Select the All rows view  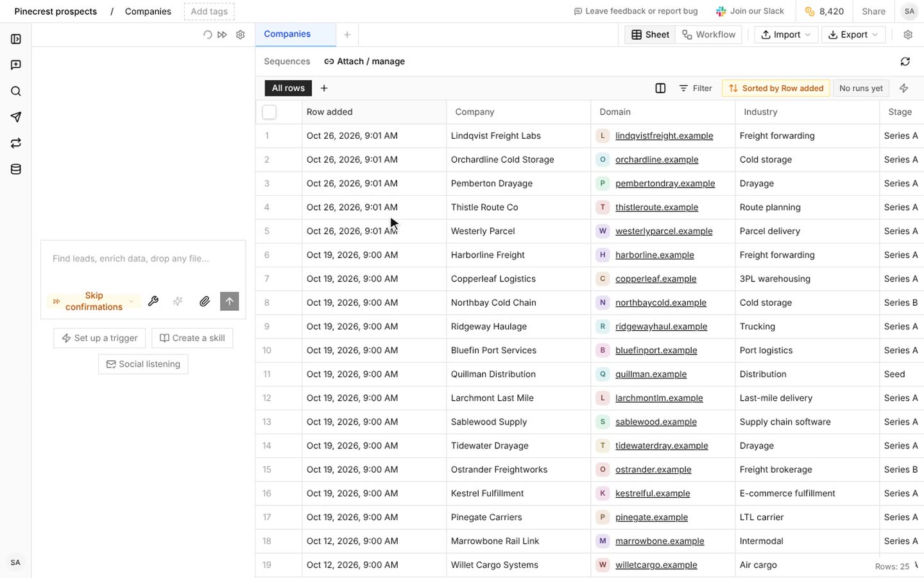288,88
